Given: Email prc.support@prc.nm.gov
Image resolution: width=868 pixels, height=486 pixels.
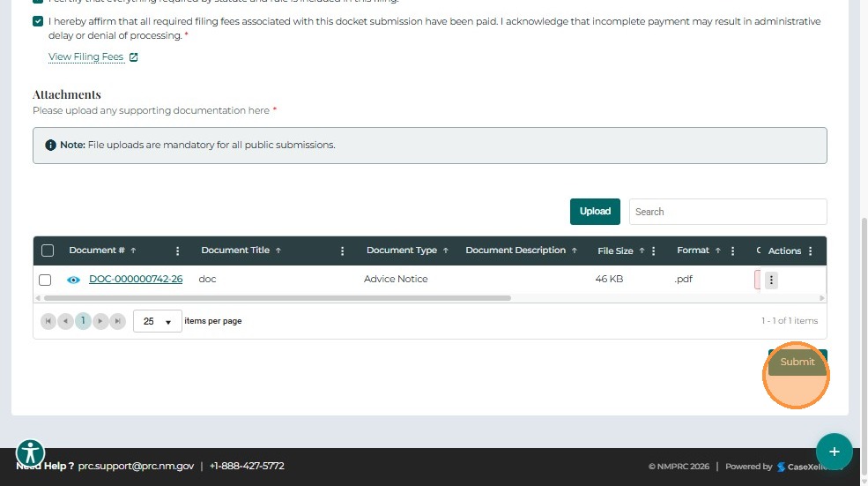Looking at the screenshot, I should tap(136, 466).
